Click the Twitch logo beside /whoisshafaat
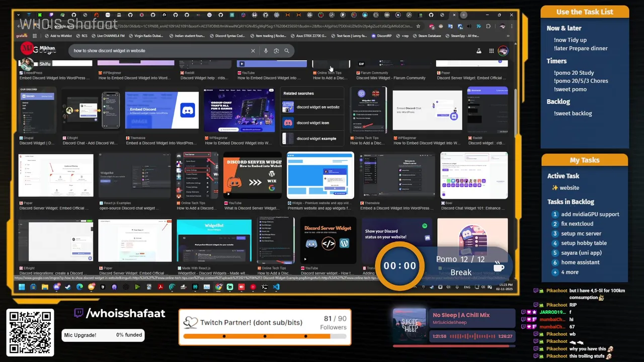 click(x=78, y=313)
